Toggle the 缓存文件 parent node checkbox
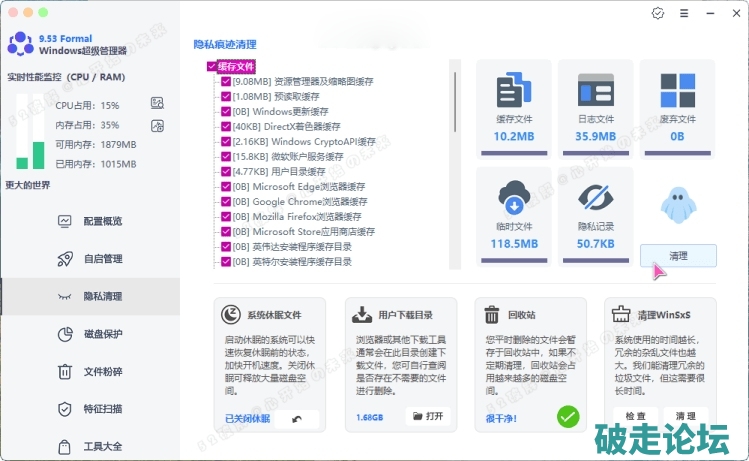The image size is (749, 461). point(211,67)
